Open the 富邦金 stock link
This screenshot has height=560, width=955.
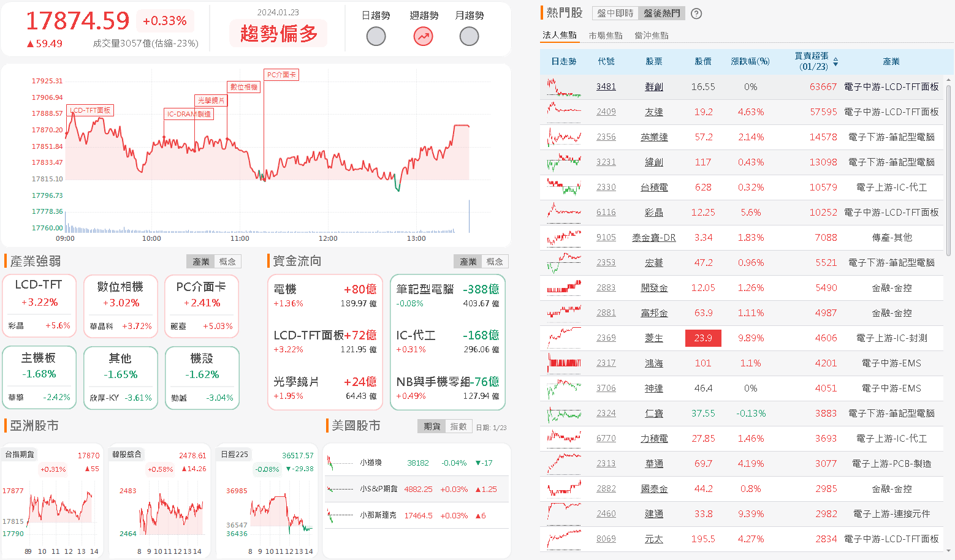(x=654, y=313)
